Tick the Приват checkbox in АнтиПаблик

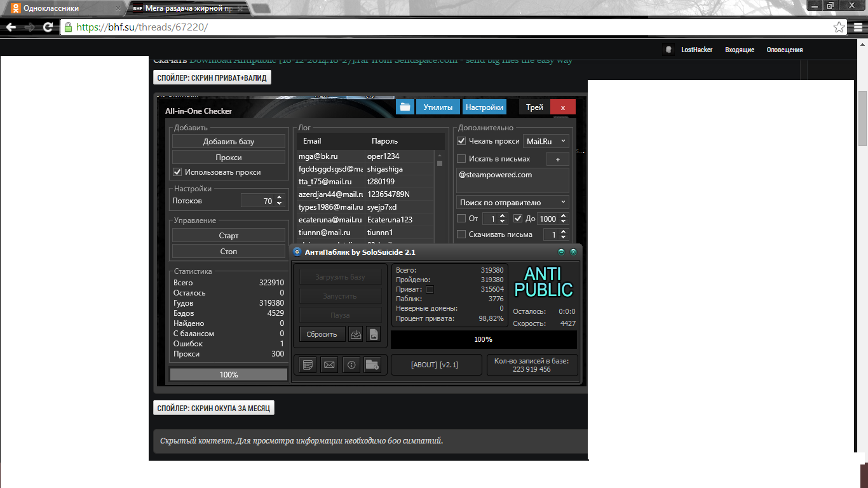pyautogui.click(x=430, y=290)
